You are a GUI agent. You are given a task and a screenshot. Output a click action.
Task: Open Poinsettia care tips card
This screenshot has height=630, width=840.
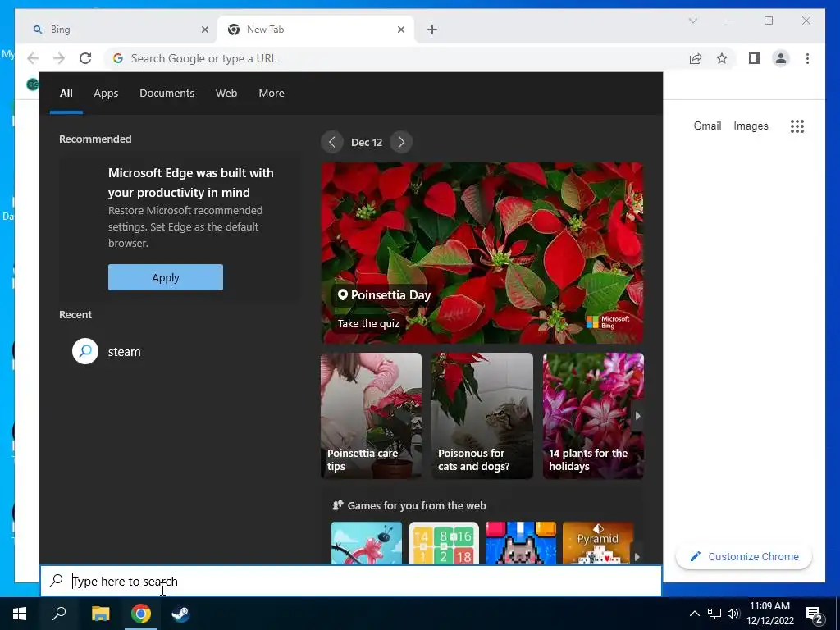pyautogui.click(x=371, y=416)
